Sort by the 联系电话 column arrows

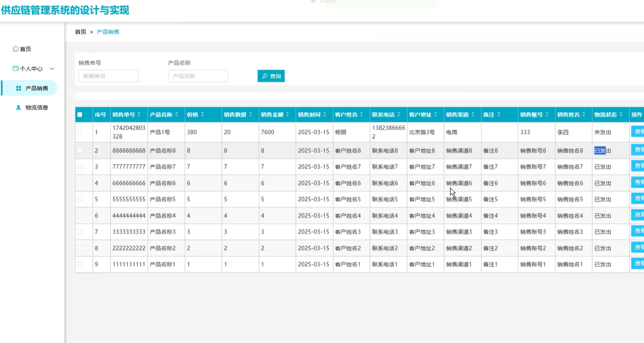point(399,114)
